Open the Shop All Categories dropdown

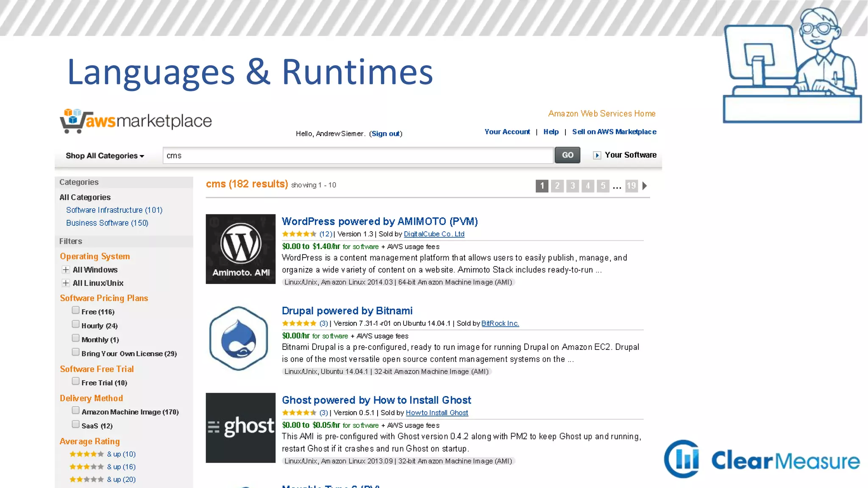[x=105, y=156]
